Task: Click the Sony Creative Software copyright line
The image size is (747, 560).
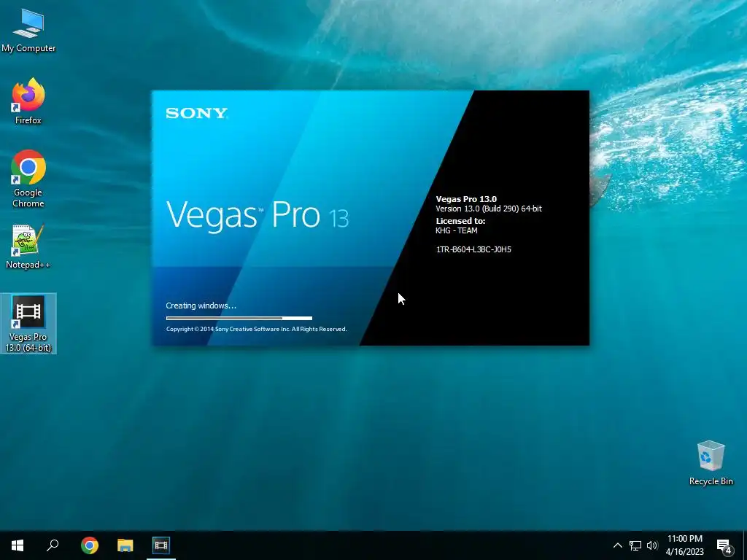Action: point(256,329)
